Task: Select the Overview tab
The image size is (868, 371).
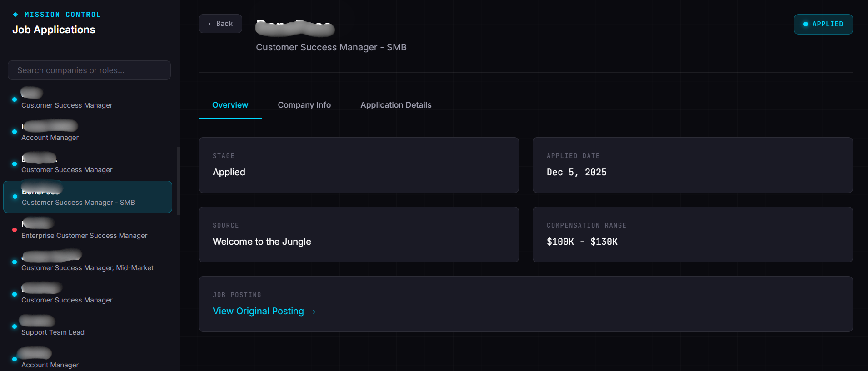Action: click(230, 105)
